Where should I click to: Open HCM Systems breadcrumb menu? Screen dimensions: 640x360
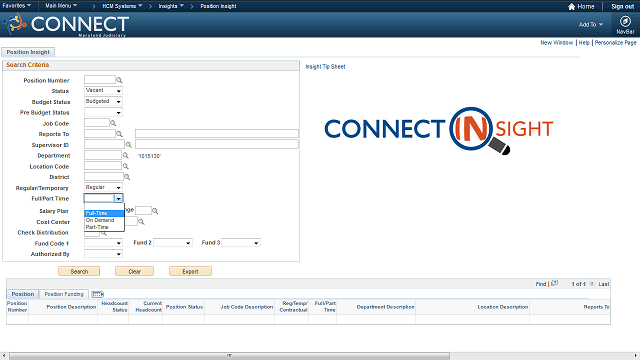click(x=122, y=6)
